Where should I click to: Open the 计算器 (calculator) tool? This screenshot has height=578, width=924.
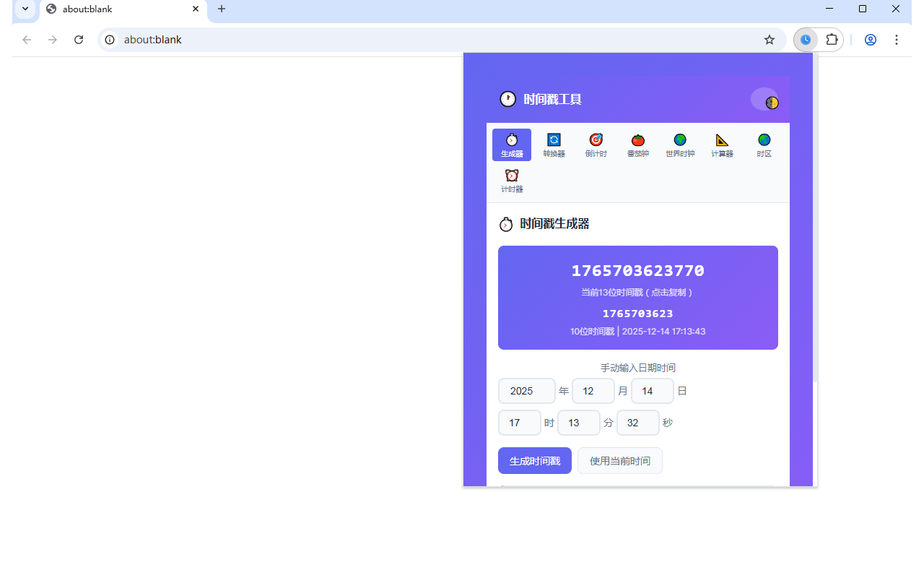pos(721,144)
